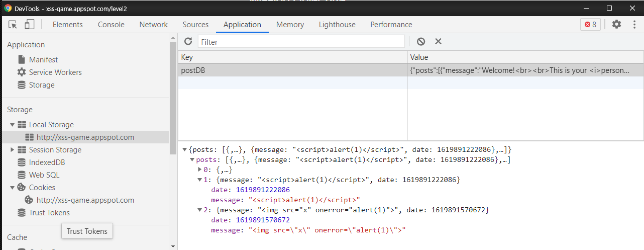The height and width of the screenshot is (250, 644).
Task: Click the Storage section heading
Action: pos(20,109)
